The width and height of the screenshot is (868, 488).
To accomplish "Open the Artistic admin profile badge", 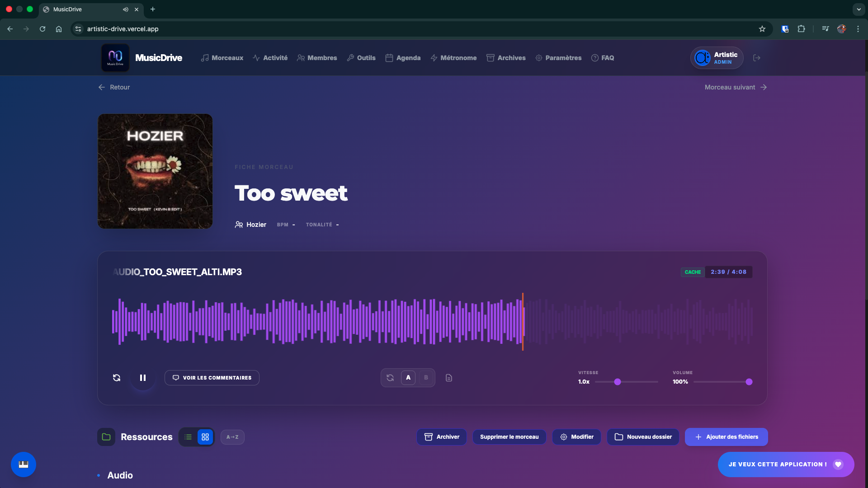I will pos(717,58).
